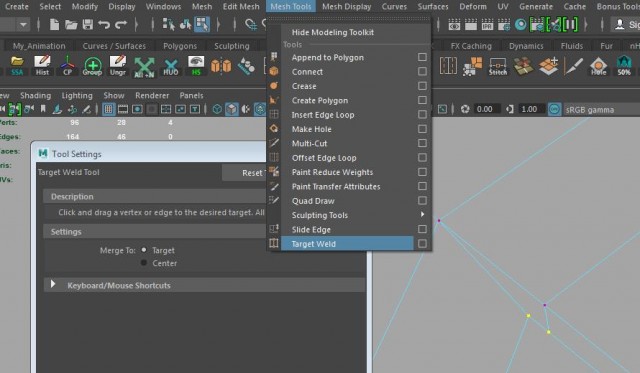Open the Mesh Display menu

click(347, 7)
